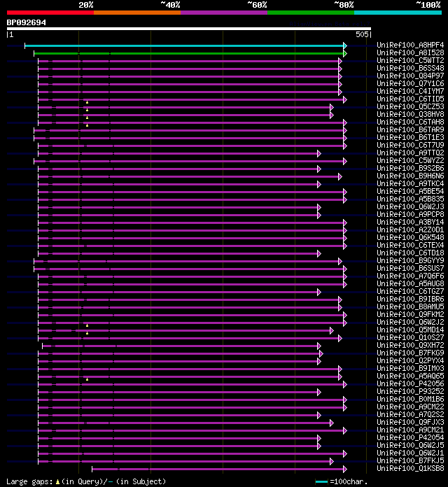Select the UniRef100_C6TEX4 label
The height and width of the screenshot is (487, 448).
[x=410, y=246]
